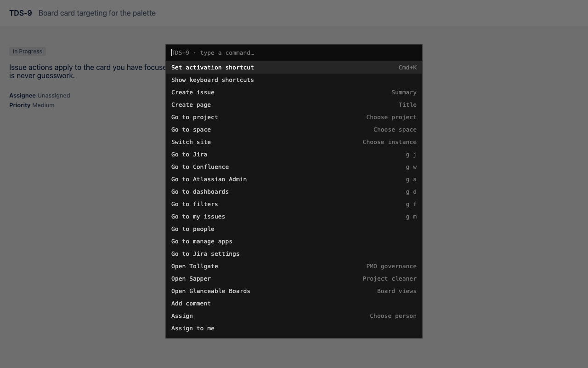Select Go to people command

294,229
